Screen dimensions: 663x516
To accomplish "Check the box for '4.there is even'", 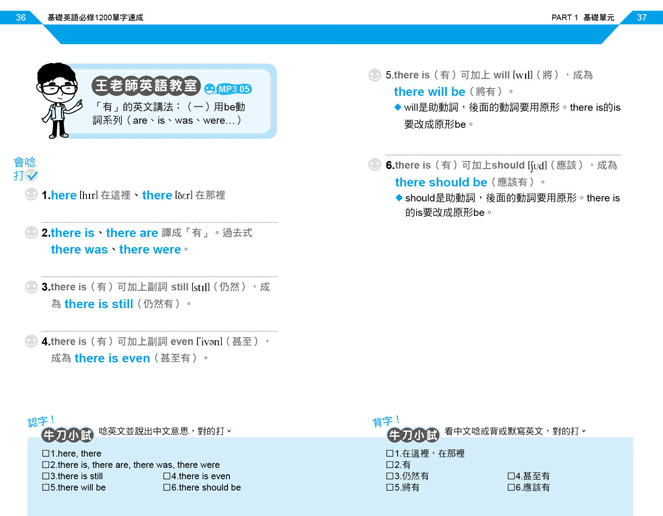I will [167, 476].
